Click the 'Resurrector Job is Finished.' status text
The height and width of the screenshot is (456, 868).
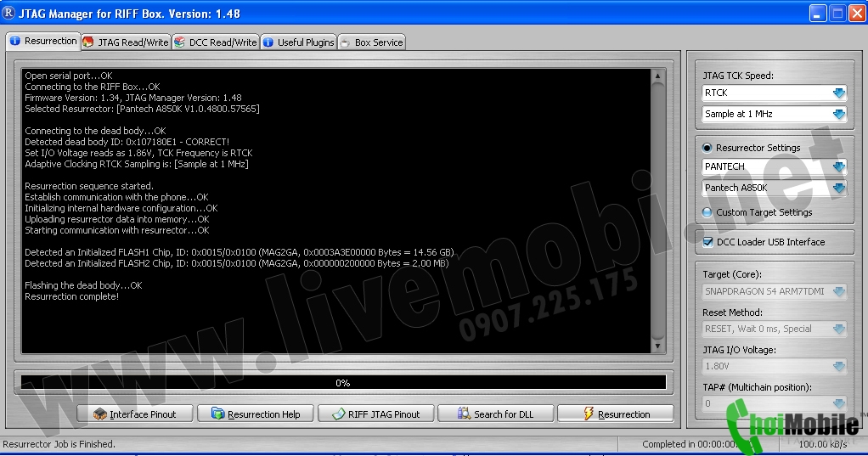(59, 444)
